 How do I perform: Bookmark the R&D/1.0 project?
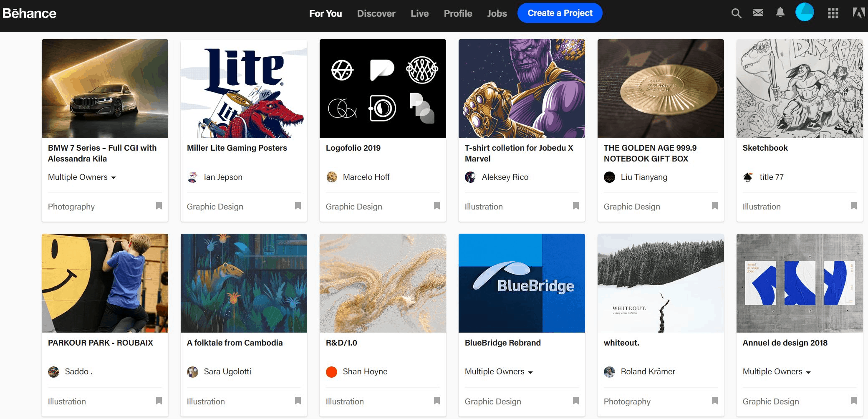tap(437, 401)
